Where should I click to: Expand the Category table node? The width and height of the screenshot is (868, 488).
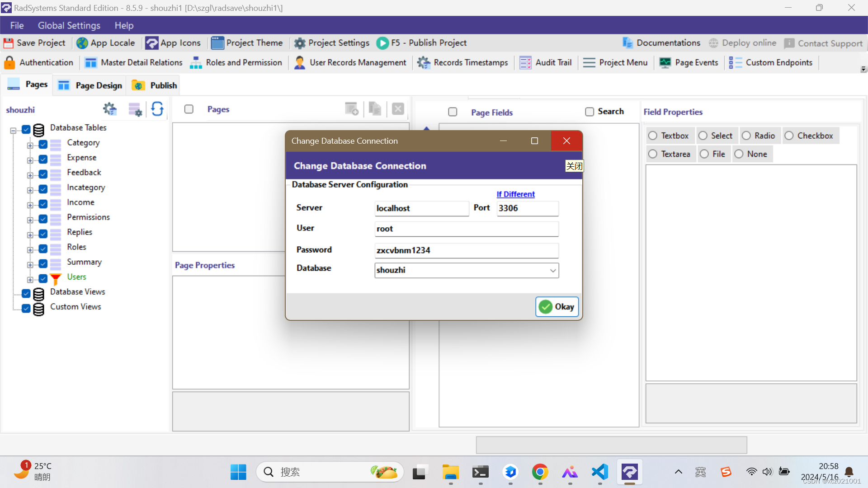click(30, 145)
